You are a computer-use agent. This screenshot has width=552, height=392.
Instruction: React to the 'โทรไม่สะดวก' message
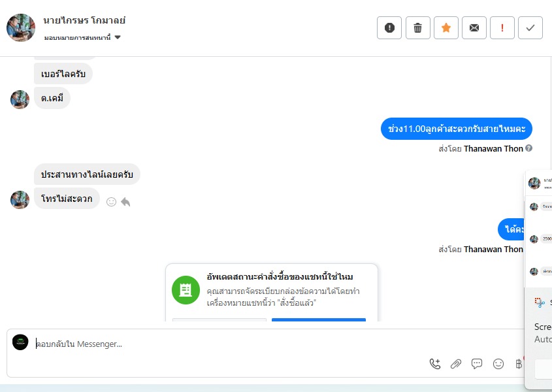[111, 202]
